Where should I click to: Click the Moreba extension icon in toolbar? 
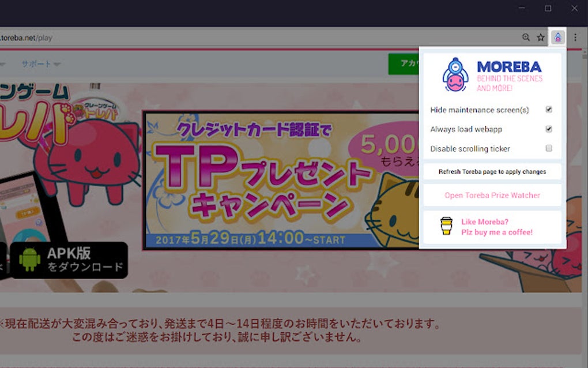557,37
